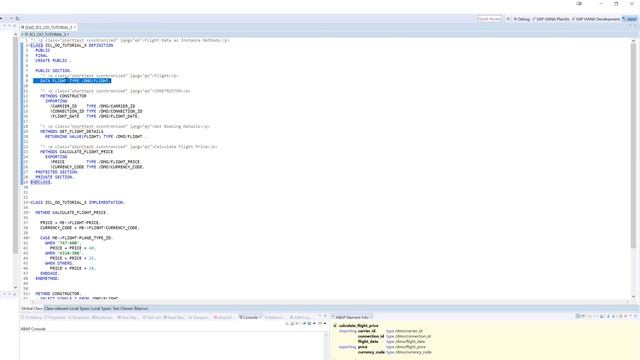Click /dmo/connection_id type link

[413, 336]
